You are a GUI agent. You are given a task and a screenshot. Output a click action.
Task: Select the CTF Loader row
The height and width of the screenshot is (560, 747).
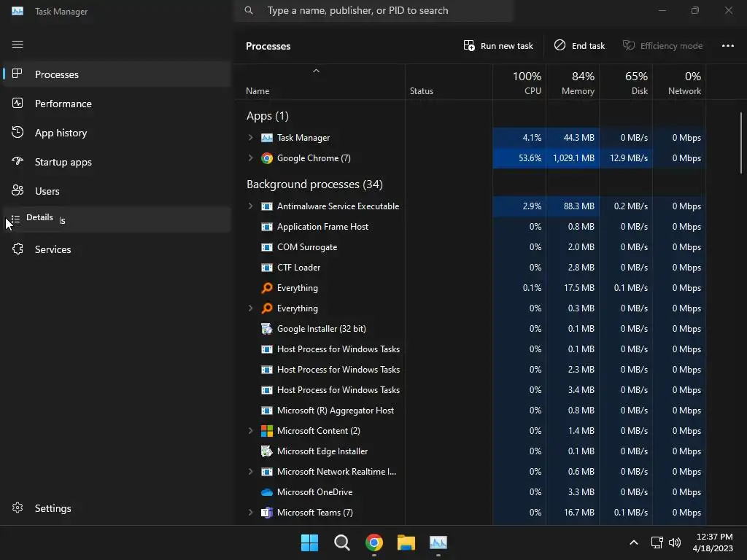pyautogui.click(x=471, y=268)
